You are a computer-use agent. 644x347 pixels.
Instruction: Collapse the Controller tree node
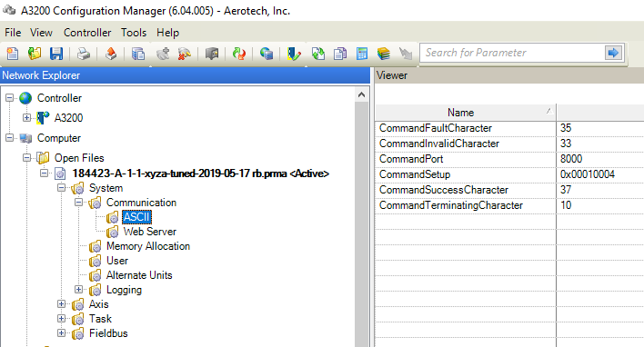(x=9, y=97)
